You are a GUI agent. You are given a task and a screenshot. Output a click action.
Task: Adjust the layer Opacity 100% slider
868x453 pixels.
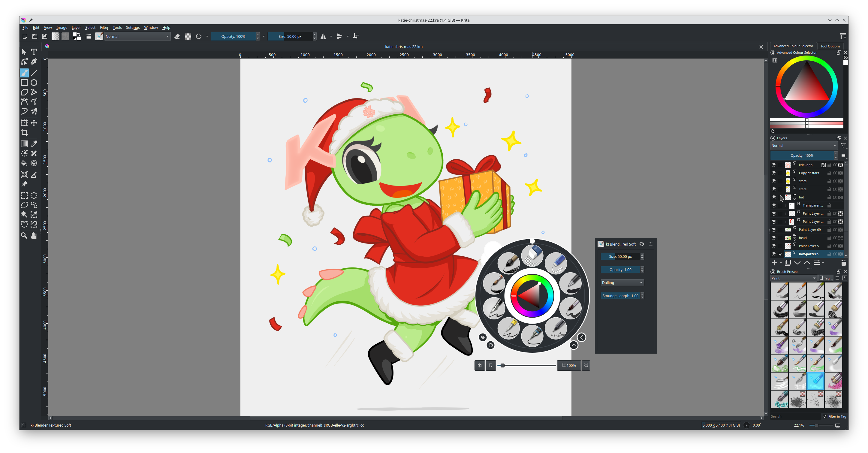[802, 156]
